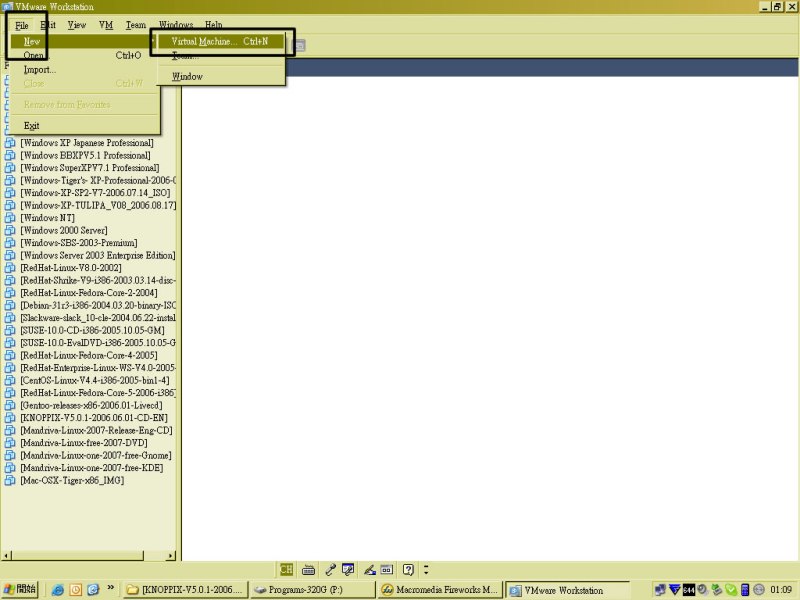Expand quick launch overflow chevron
Viewport: 800px width, 600px height.
click(111, 588)
